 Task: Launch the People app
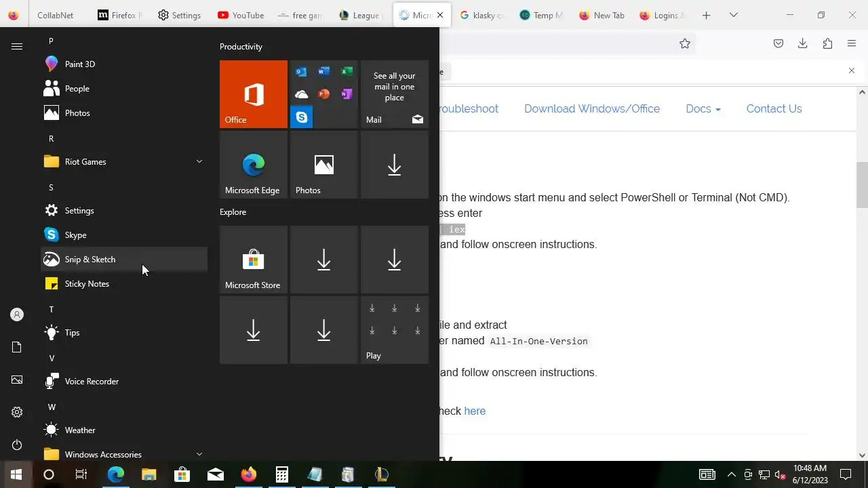click(x=124, y=89)
